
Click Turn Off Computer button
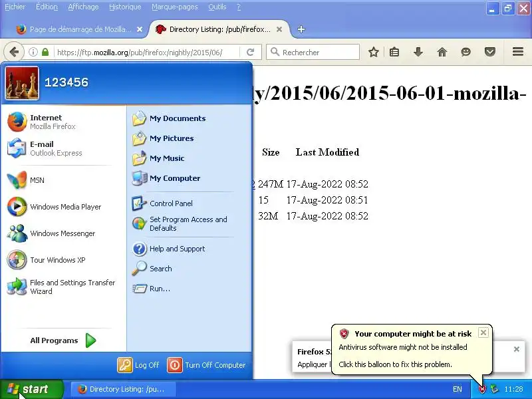coord(206,365)
